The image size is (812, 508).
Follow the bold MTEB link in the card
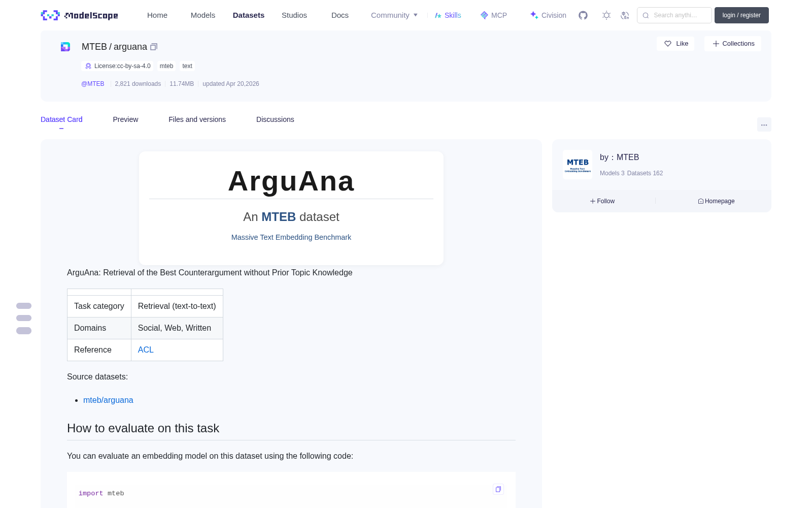[279, 217]
